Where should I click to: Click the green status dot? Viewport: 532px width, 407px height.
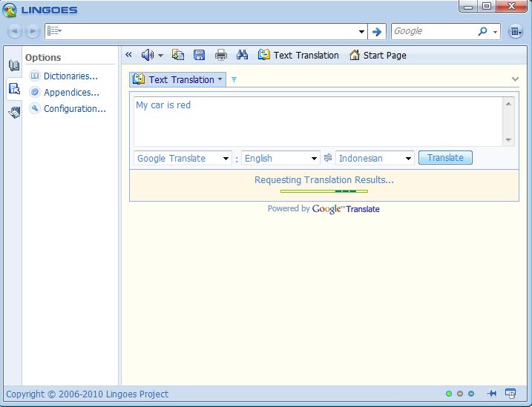coord(449,394)
